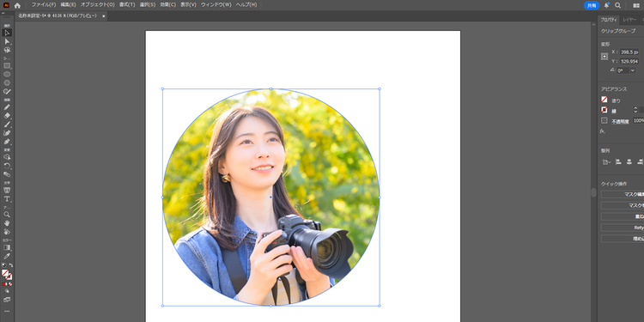Select the Shaper tool

7,91
